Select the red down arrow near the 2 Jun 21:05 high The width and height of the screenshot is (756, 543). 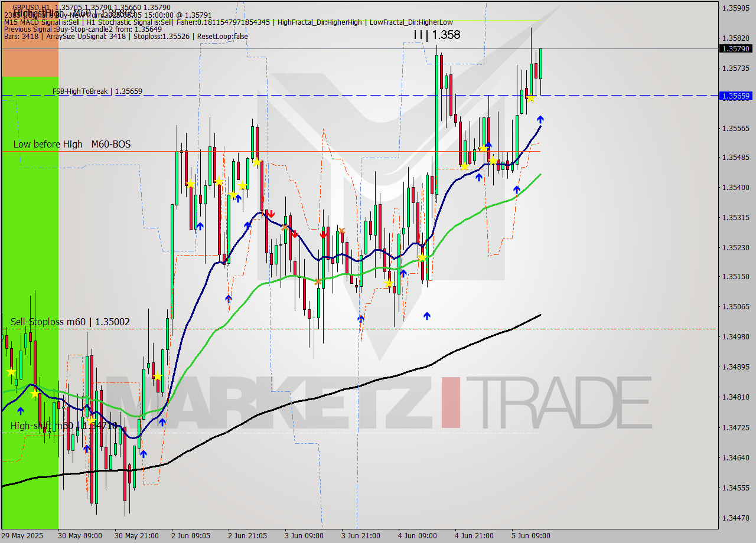click(272, 214)
